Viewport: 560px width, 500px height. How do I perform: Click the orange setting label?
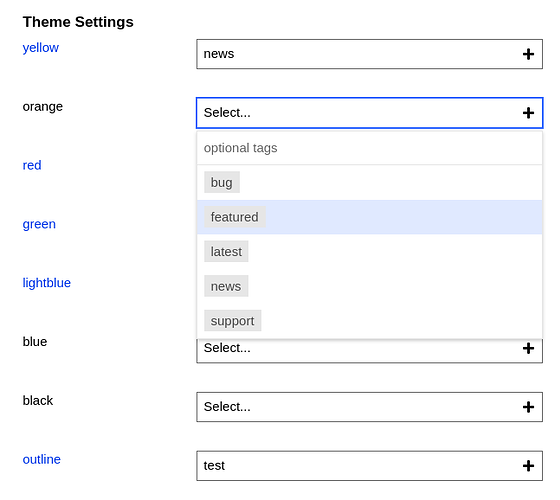point(42,107)
